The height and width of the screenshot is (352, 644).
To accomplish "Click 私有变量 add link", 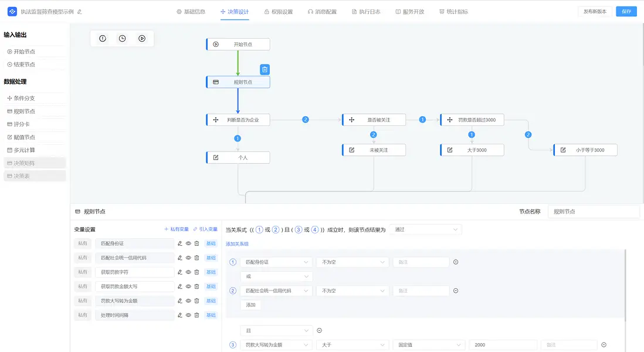I will click(x=177, y=229).
